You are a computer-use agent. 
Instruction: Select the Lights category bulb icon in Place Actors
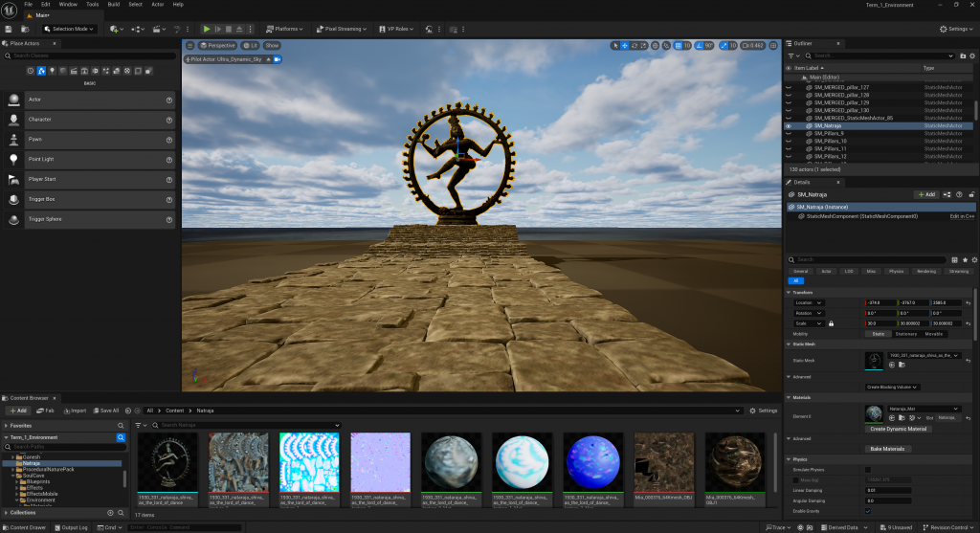point(52,71)
